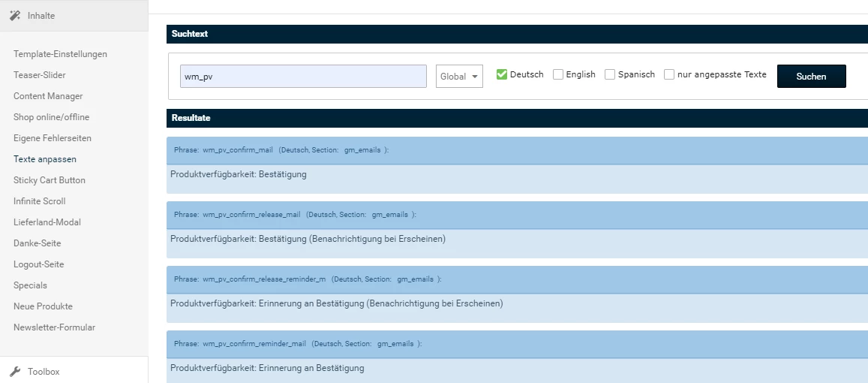Go to Teaser-Slider menu item

[39, 75]
